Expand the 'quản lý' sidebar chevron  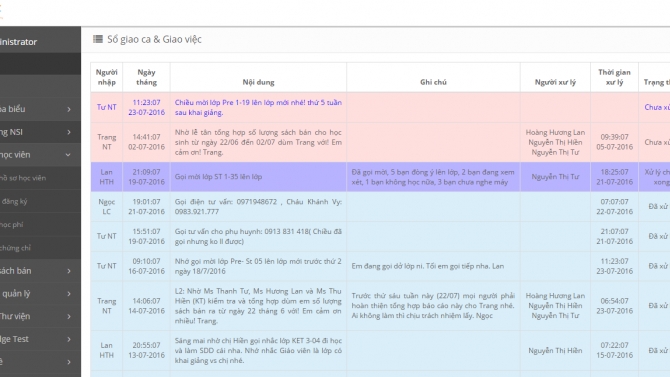tap(69, 294)
